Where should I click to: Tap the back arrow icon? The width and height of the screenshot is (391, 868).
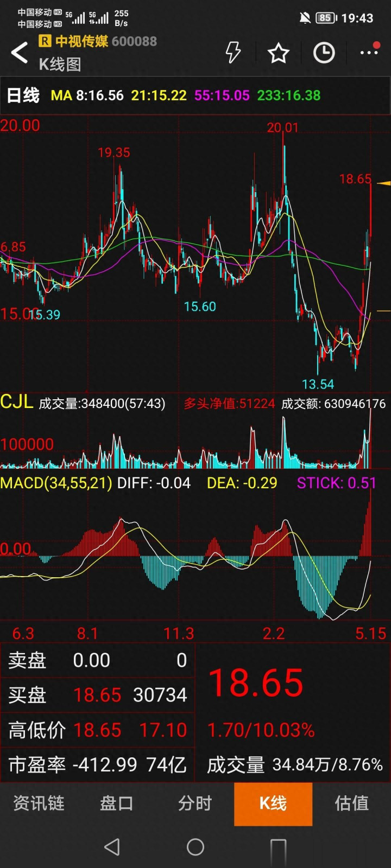(20, 53)
